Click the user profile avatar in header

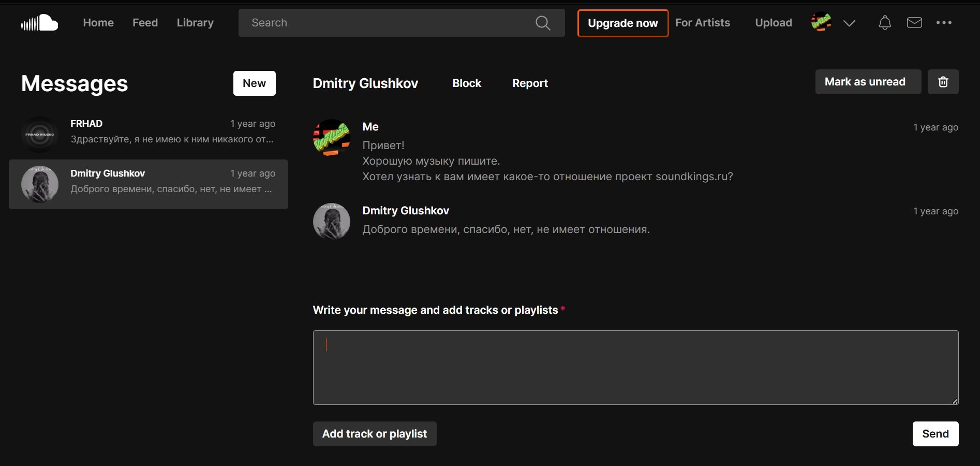[821, 22]
